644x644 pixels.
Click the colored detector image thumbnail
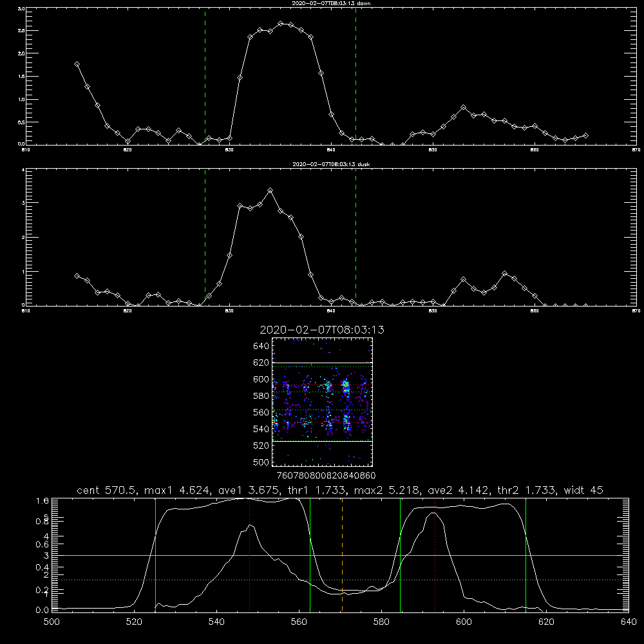point(322,402)
